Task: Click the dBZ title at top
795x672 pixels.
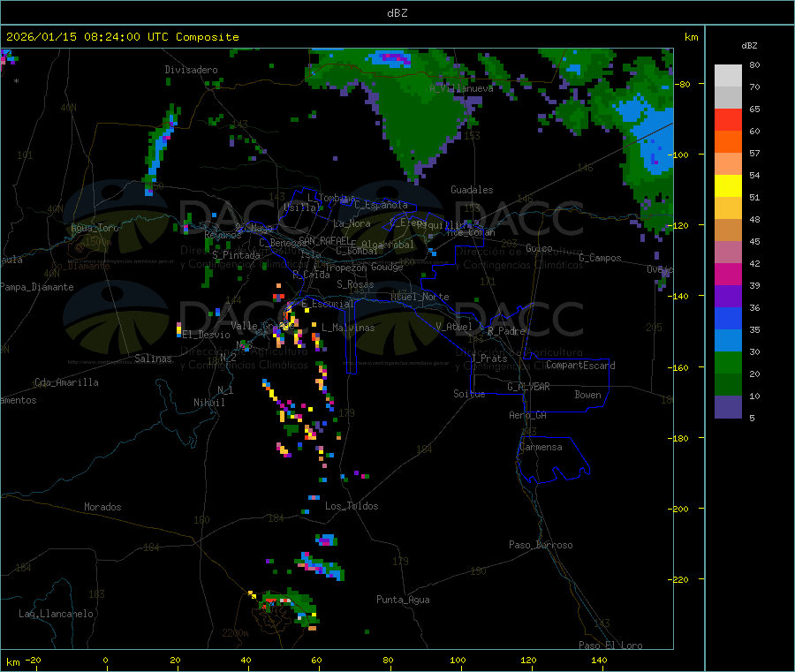Action: [x=397, y=13]
